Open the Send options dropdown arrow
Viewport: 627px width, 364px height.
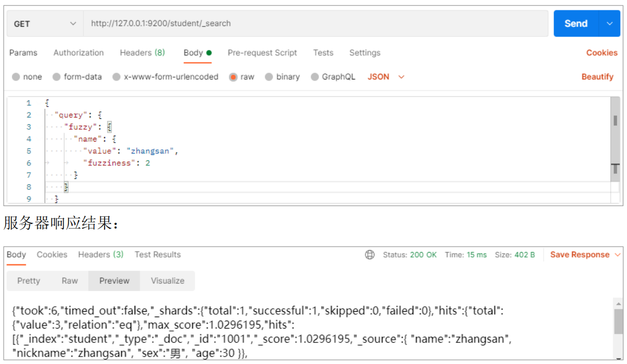610,23
